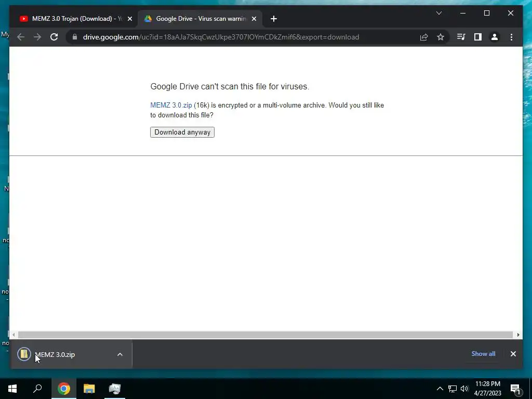The width and height of the screenshot is (532, 399).
Task: Close the Google Drive virus scan tab
Action: click(x=254, y=19)
